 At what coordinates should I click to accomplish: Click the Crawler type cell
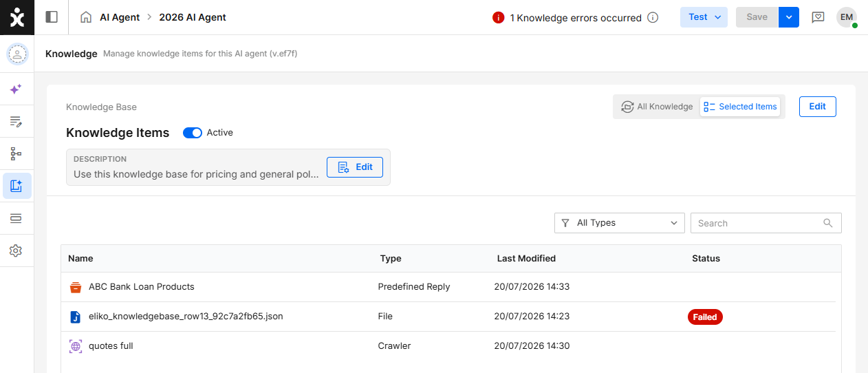(394, 346)
